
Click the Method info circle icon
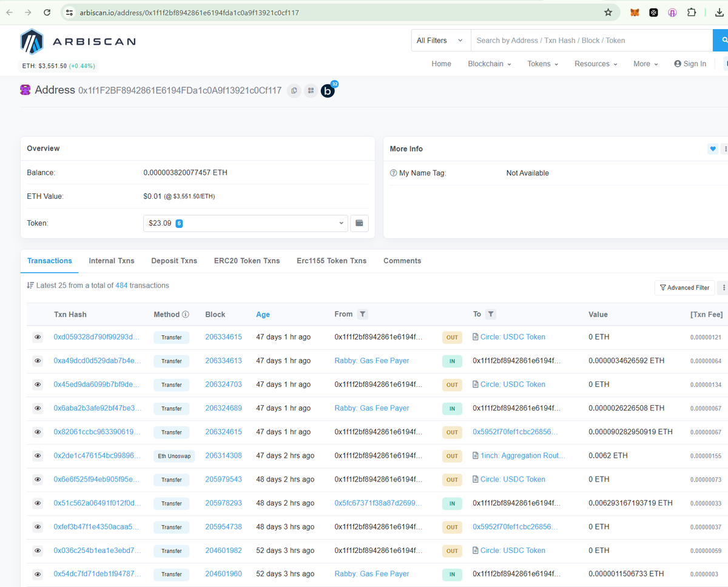(186, 314)
